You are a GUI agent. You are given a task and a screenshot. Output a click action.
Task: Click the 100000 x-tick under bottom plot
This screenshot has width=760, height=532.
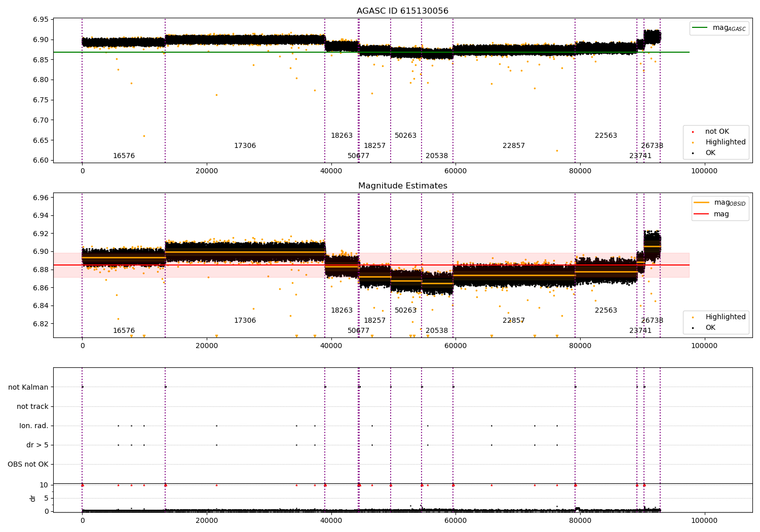tap(704, 520)
